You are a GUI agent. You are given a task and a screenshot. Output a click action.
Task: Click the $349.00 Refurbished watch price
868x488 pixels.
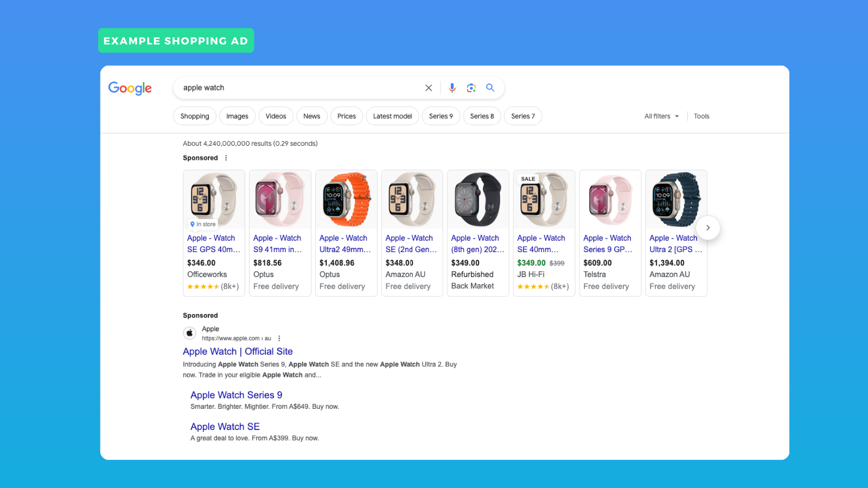pyautogui.click(x=465, y=263)
